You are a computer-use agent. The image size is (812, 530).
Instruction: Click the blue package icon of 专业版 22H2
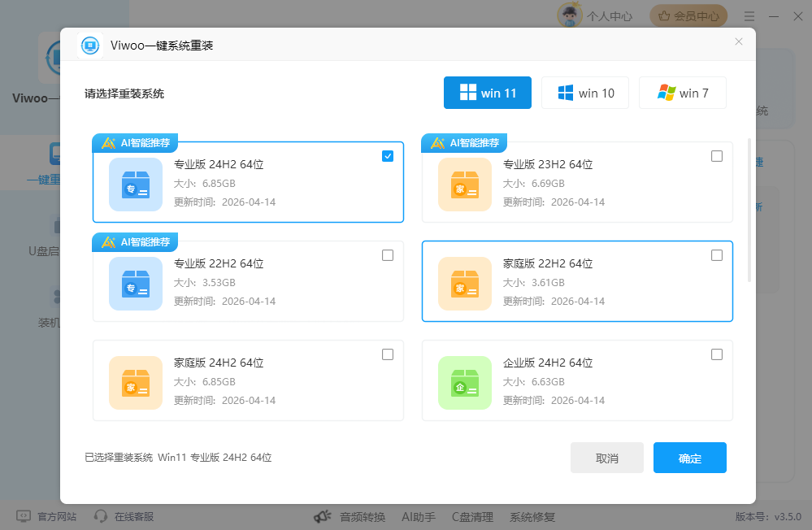[136, 284]
